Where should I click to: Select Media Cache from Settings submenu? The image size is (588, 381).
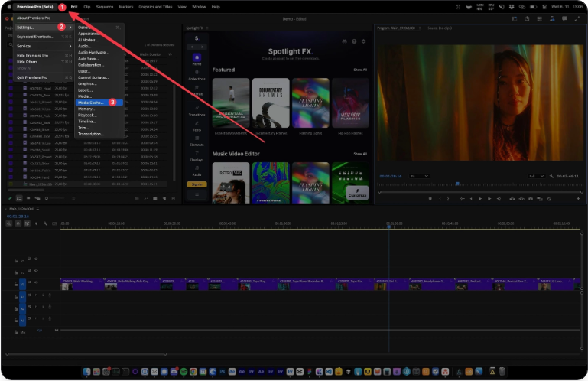pos(91,102)
